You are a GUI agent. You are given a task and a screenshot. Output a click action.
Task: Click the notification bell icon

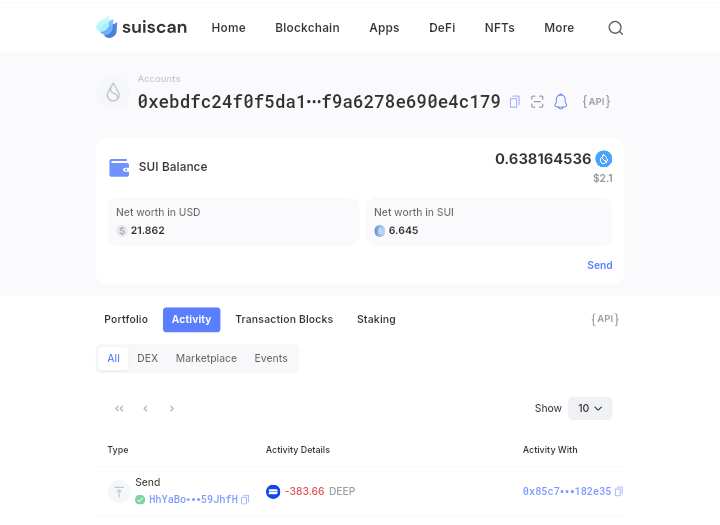point(561,102)
